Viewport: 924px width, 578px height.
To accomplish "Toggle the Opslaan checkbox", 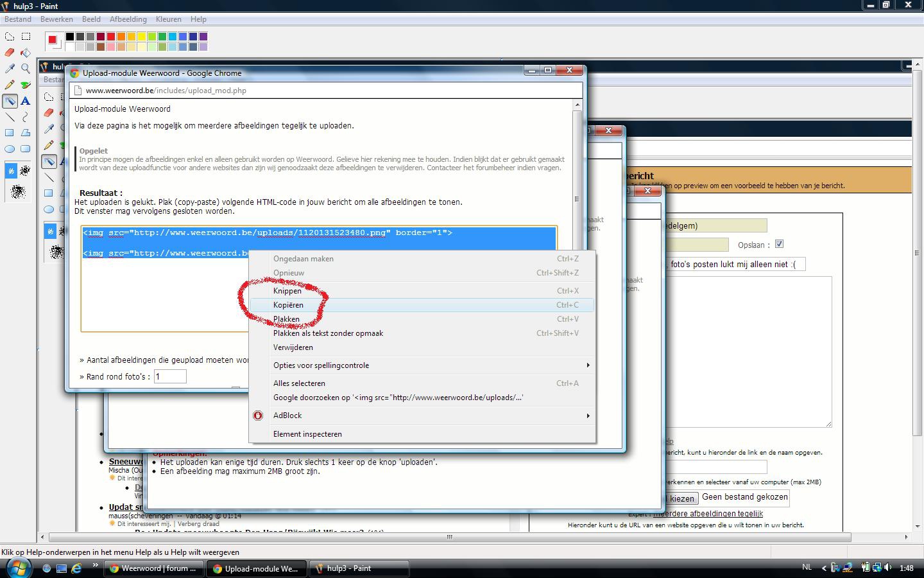I will click(x=779, y=244).
